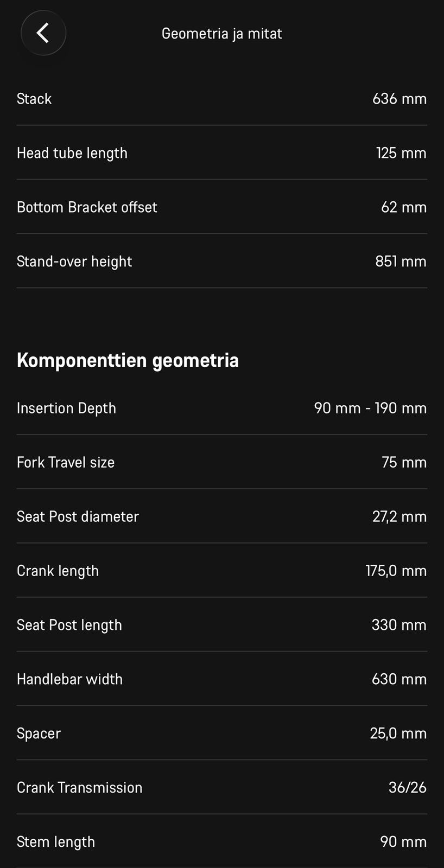This screenshot has height=868, width=444.
Task: Click the 90 mm - 190 mm value
Action: tap(370, 408)
